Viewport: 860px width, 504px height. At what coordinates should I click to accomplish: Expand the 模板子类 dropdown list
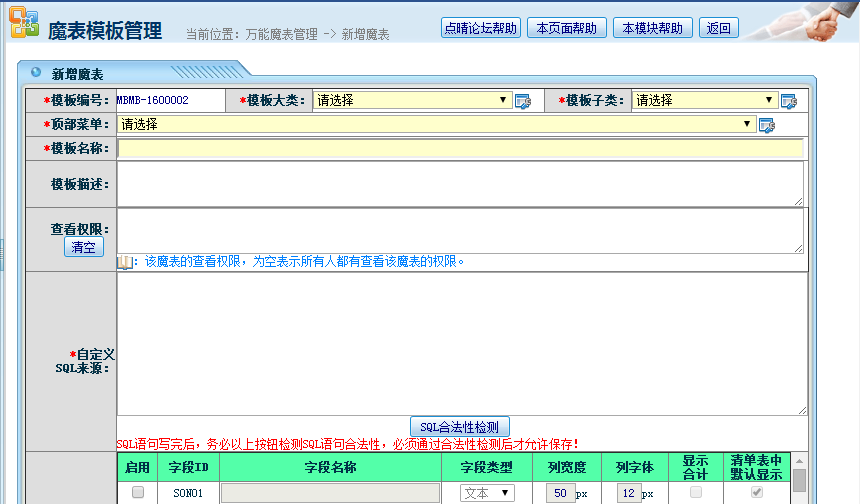click(705, 100)
